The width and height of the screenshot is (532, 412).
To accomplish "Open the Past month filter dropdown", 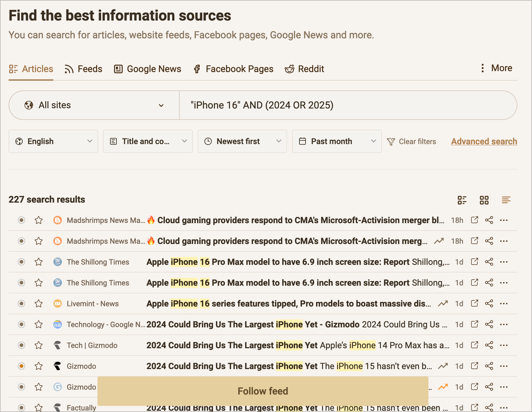I will [x=336, y=141].
